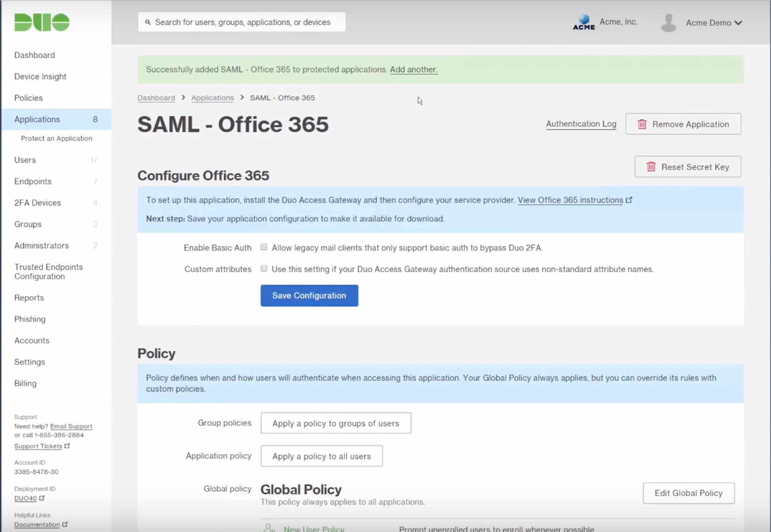Click the Acme, Inc. company logo

coord(584,21)
